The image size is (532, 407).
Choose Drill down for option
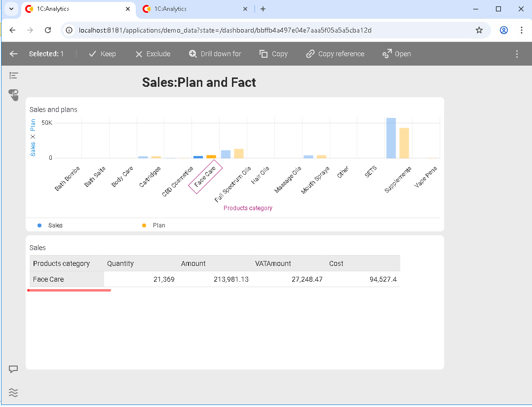coord(215,54)
